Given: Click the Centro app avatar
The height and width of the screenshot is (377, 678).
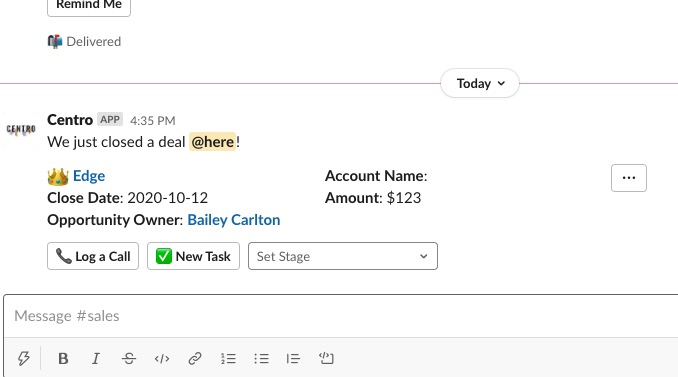Looking at the screenshot, I should (21, 129).
